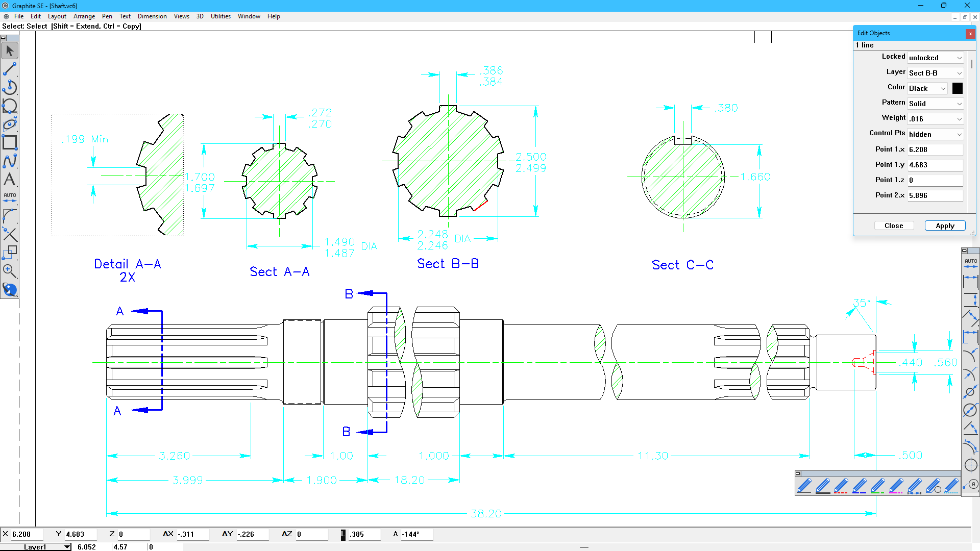Pick the Line drawing tool

tap(10, 69)
